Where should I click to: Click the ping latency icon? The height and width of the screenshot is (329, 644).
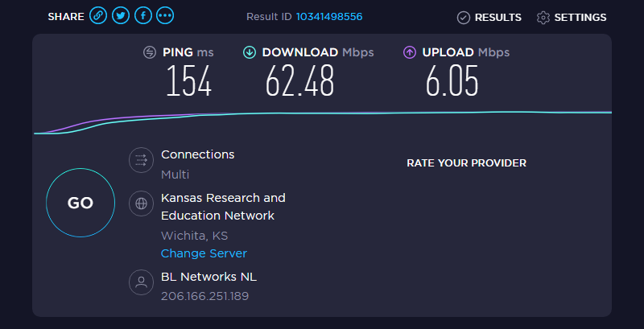(150, 52)
